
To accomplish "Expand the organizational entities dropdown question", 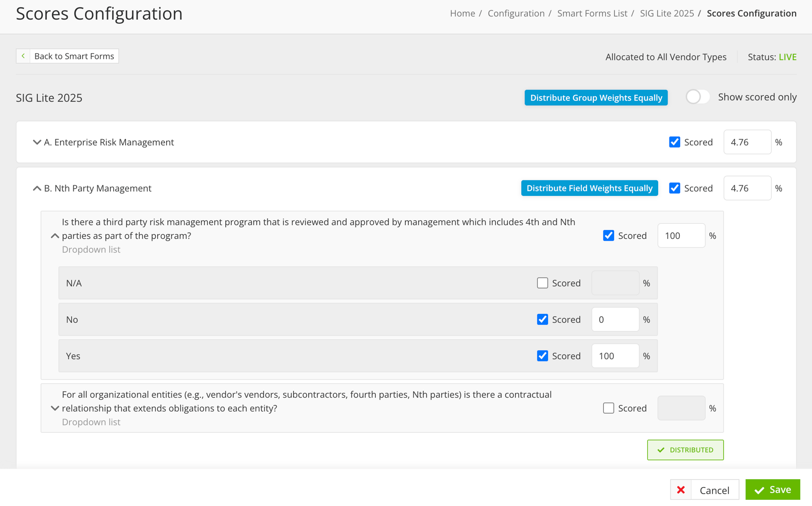I will (54, 408).
